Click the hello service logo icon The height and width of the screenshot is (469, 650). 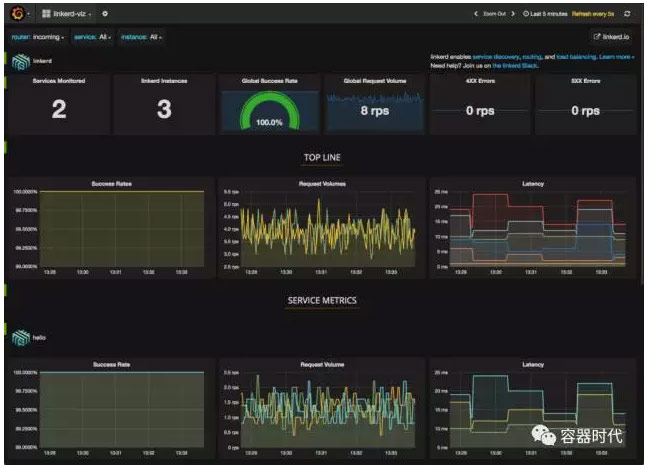point(21,338)
